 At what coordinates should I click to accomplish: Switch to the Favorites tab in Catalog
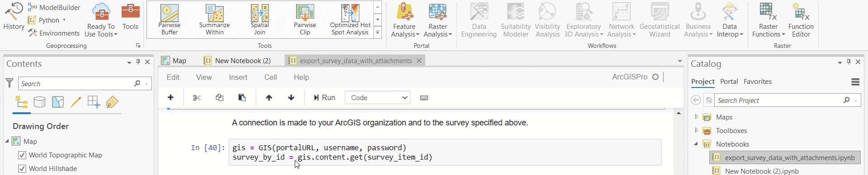758,82
